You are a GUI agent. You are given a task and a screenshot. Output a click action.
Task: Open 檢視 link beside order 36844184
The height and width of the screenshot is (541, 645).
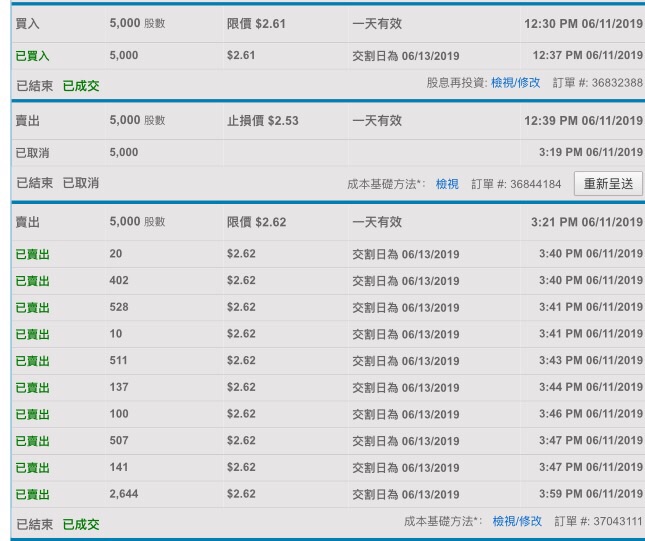click(x=447, y=184)
